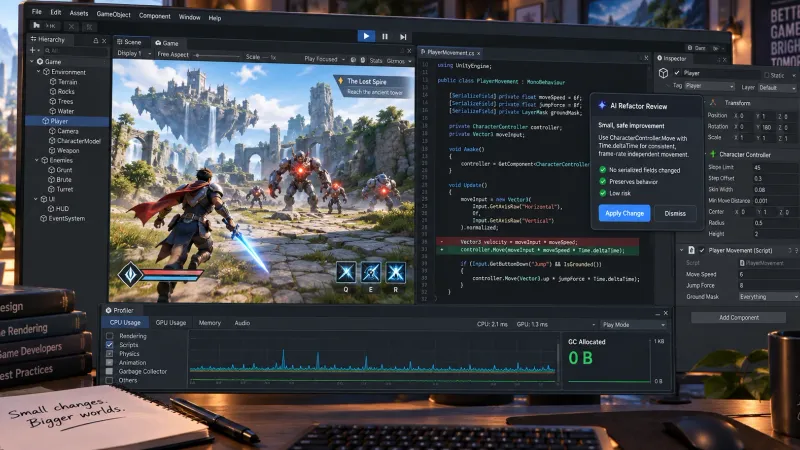Image resolution: width=800 pixels, height=450 pixels.
Task: Toggle the Animation checkbox in the Profiler
Action: tap(109, 362)
